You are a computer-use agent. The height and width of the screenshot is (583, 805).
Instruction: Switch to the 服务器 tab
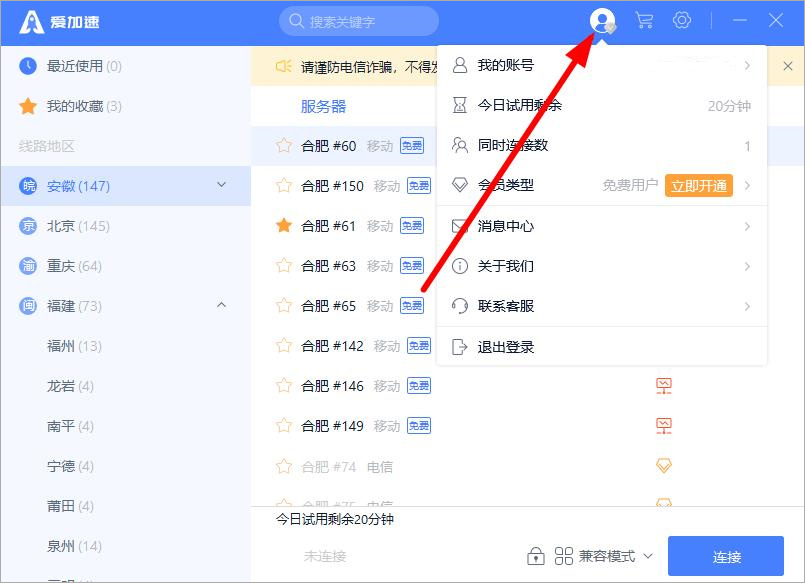point(323,107)
